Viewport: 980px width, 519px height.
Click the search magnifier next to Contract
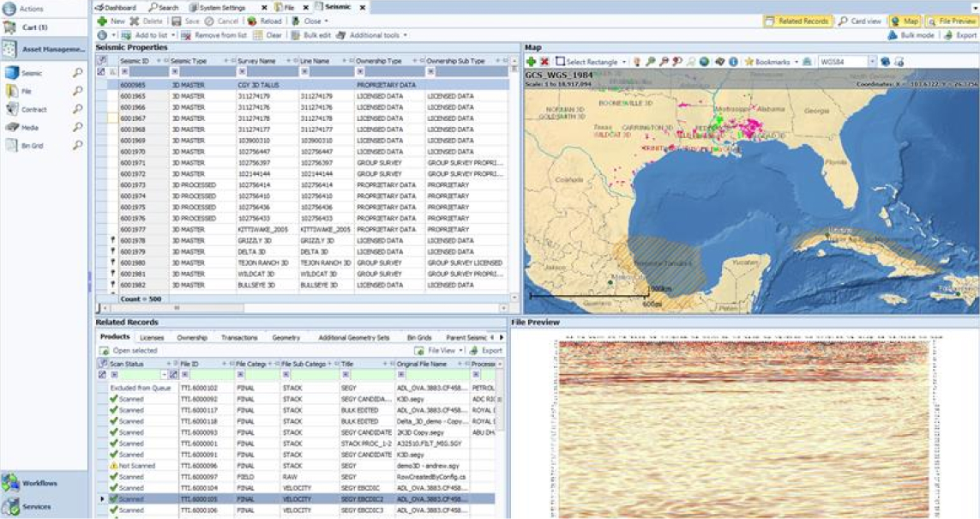(77, 109)
